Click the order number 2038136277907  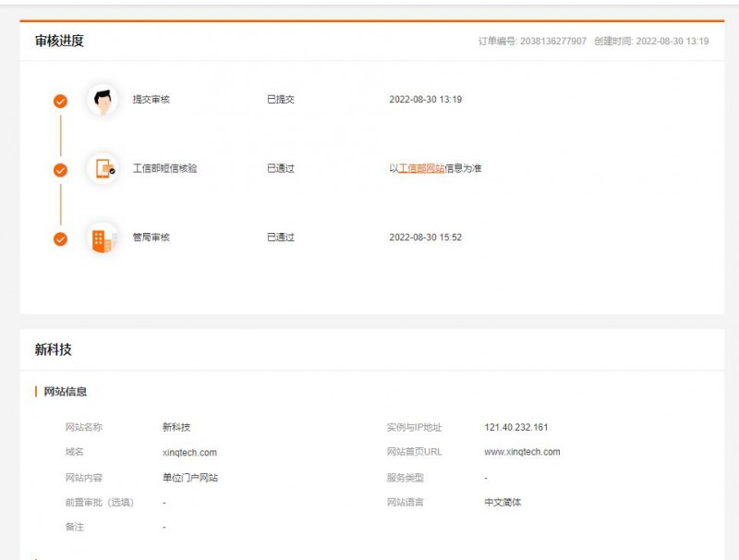(552, 42)
